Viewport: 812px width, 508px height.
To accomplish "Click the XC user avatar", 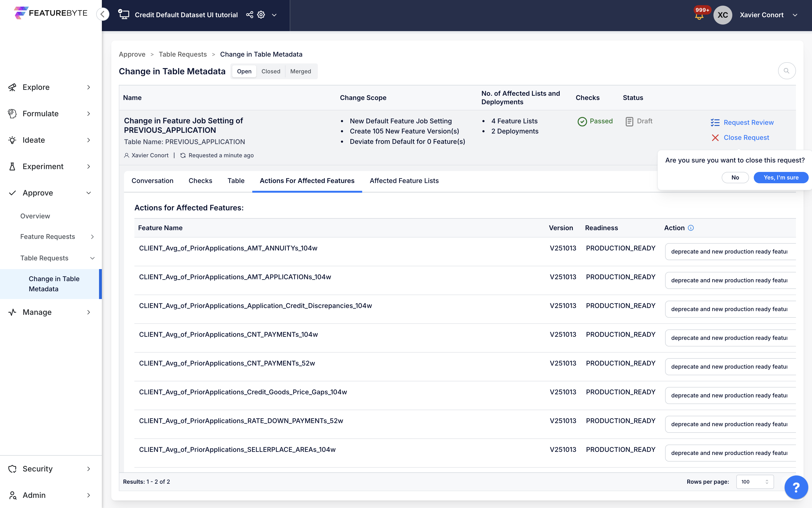I will click(x=722, y=15).
